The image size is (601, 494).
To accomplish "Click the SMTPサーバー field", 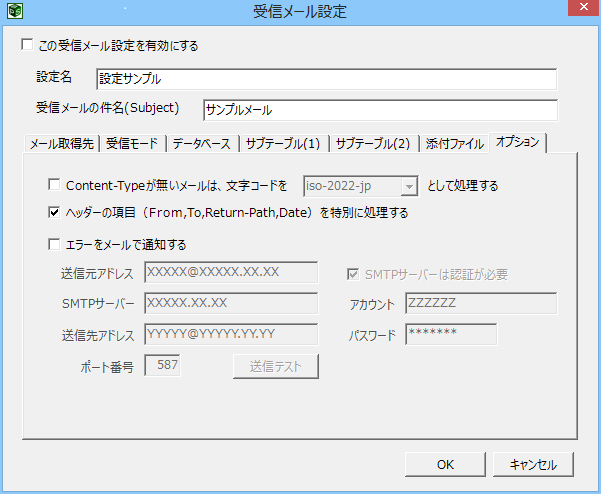I will click(231, 303).
